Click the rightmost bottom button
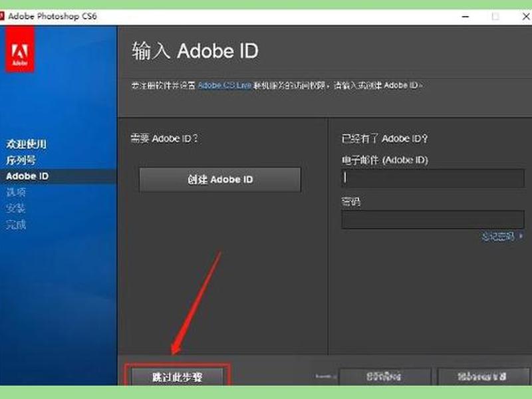Screen dimensions: 532x399 click(483, 376)
